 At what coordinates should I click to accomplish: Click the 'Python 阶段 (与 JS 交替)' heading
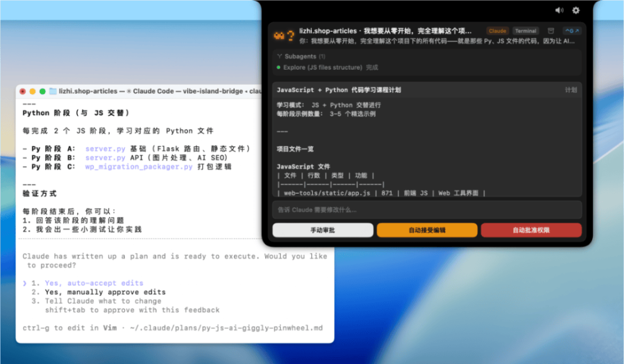[76, 113]
